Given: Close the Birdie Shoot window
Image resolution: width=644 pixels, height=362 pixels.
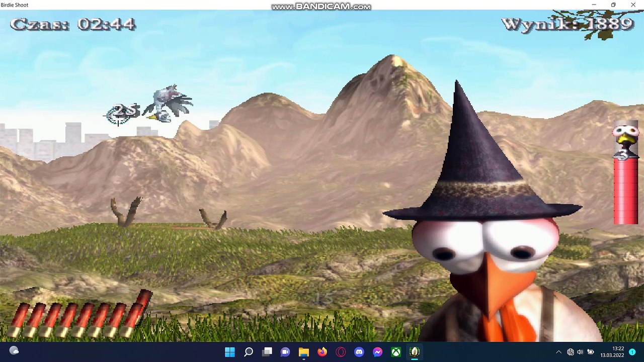Looking at the screenshot, I should pyautogui.click(x=633, y=5).
